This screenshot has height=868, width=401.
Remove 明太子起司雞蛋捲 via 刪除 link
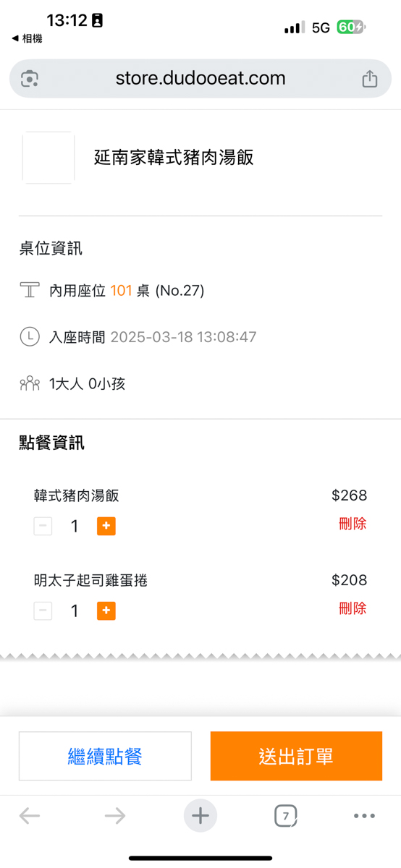tap(353, 608)
